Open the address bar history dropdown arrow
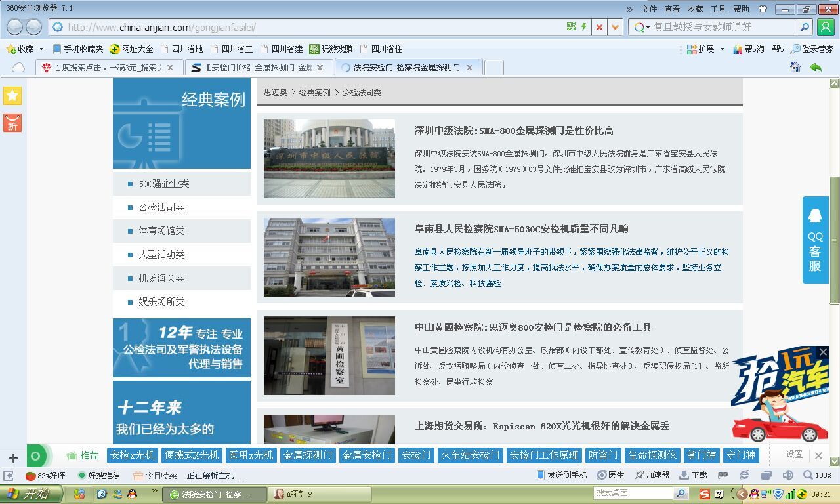Viewport: 840px width, 504px height. coord(614,28)
